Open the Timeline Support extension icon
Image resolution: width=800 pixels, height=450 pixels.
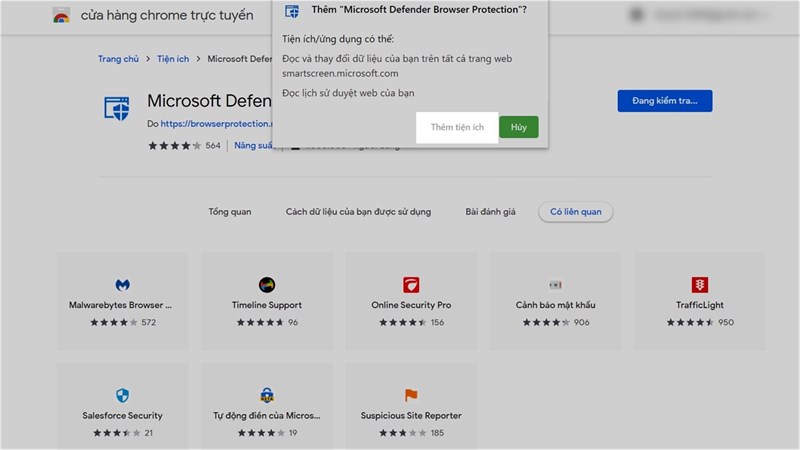[267, 285]
